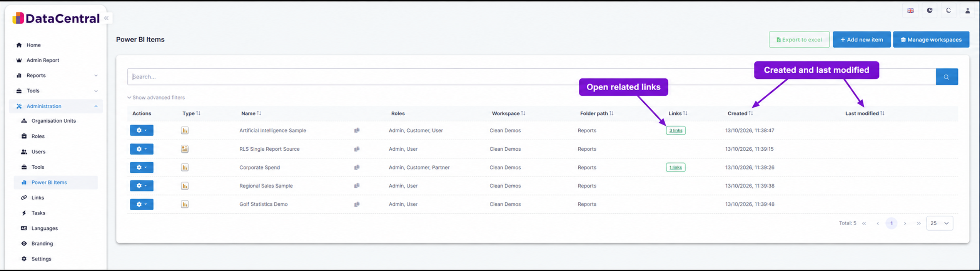Toggle dark mode moon icon
980x271 pixels.
click(948, 10)
